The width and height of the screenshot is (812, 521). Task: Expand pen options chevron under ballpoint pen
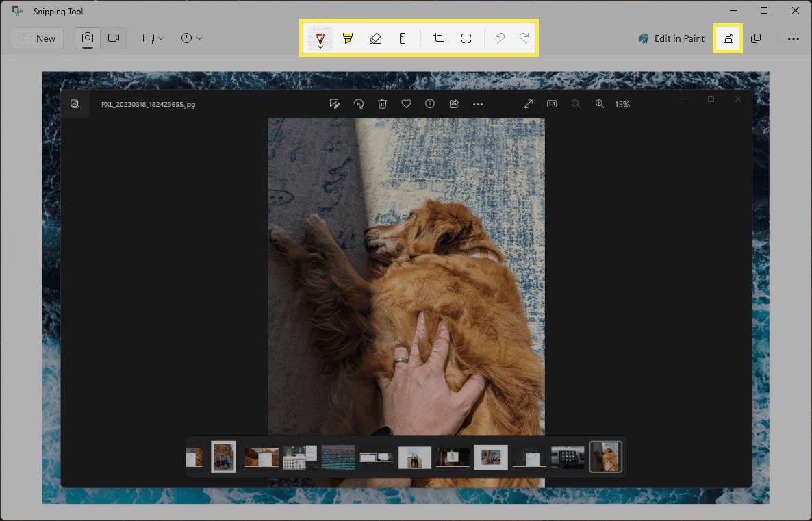point(320,47)
